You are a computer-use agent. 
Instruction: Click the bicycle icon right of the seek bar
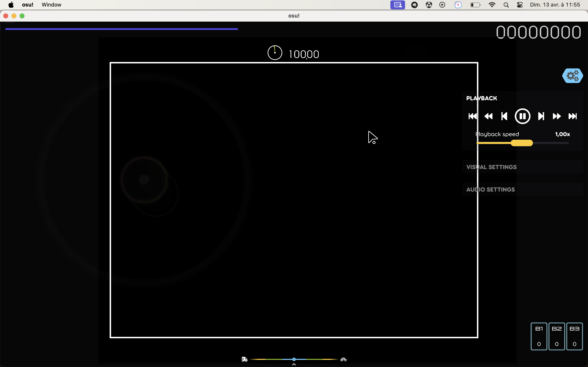[344, 359]
